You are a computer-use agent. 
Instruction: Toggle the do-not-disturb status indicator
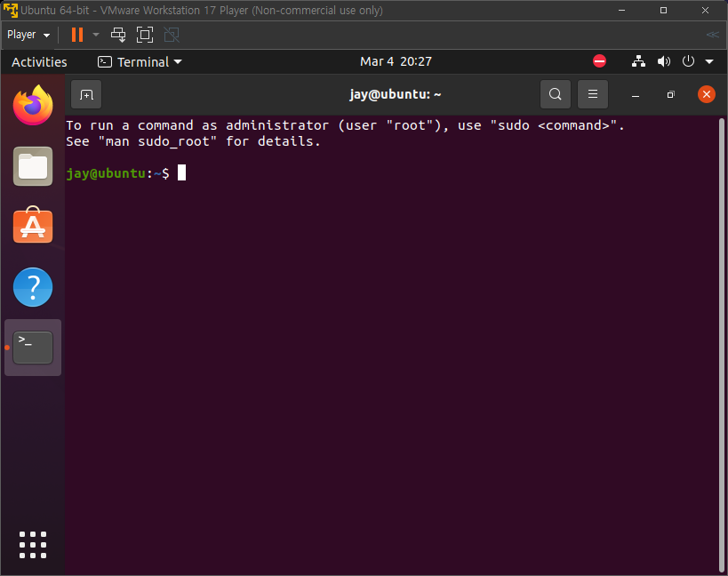point(599,61)
